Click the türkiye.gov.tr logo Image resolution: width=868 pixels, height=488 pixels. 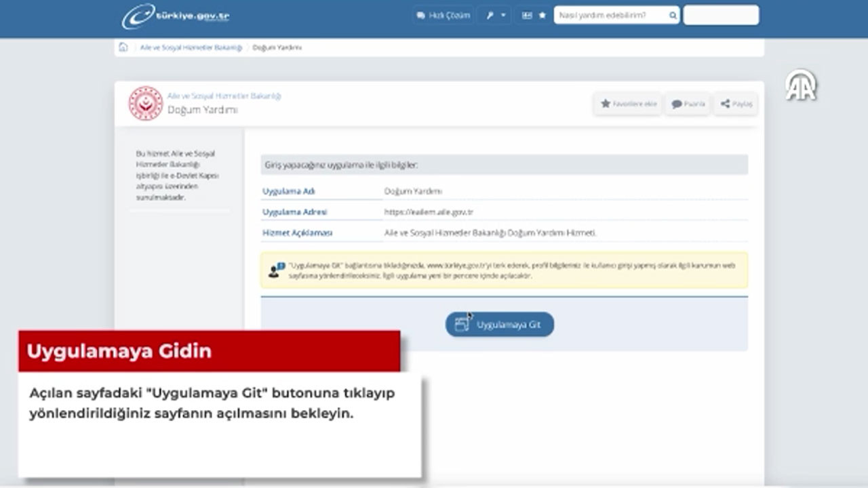[x=176, y=16]
